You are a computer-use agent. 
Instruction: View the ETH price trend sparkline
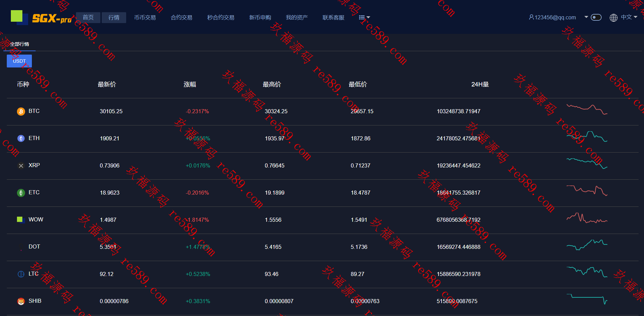click(587, 136)
